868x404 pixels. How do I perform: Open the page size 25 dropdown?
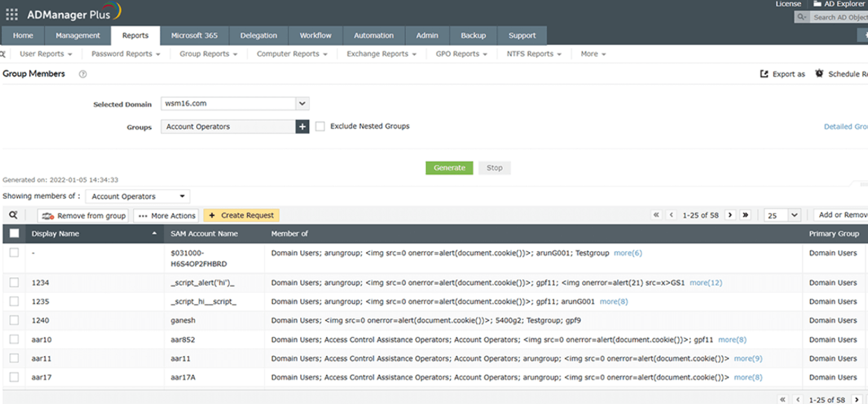[782, 215]
